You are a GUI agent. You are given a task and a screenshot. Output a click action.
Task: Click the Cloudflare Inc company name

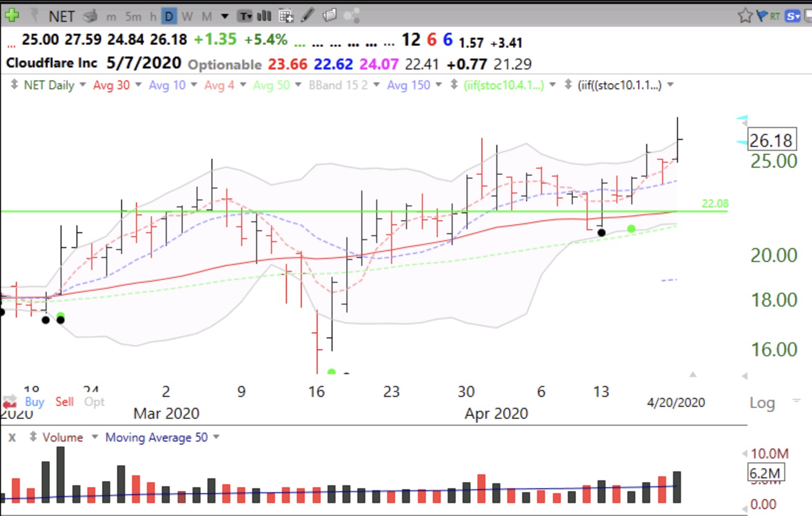(x=52, y=63)
